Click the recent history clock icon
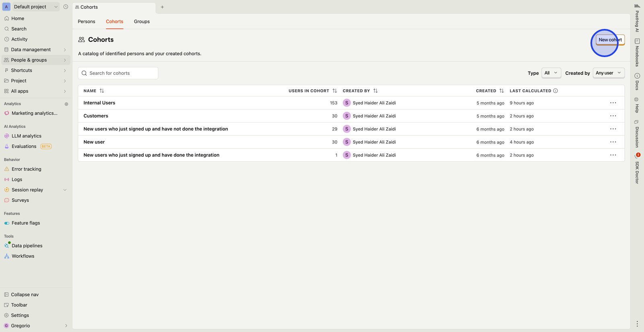 tap(66, 7)
